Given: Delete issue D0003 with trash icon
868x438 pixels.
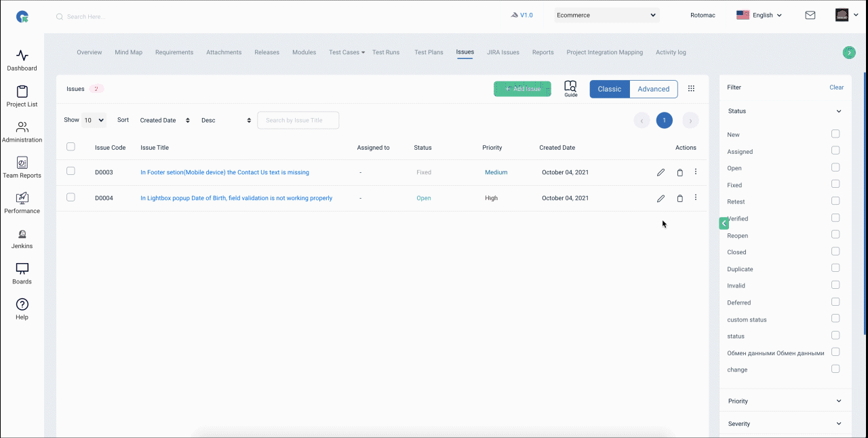Looking at the screenshot, I should coord(679,172).
